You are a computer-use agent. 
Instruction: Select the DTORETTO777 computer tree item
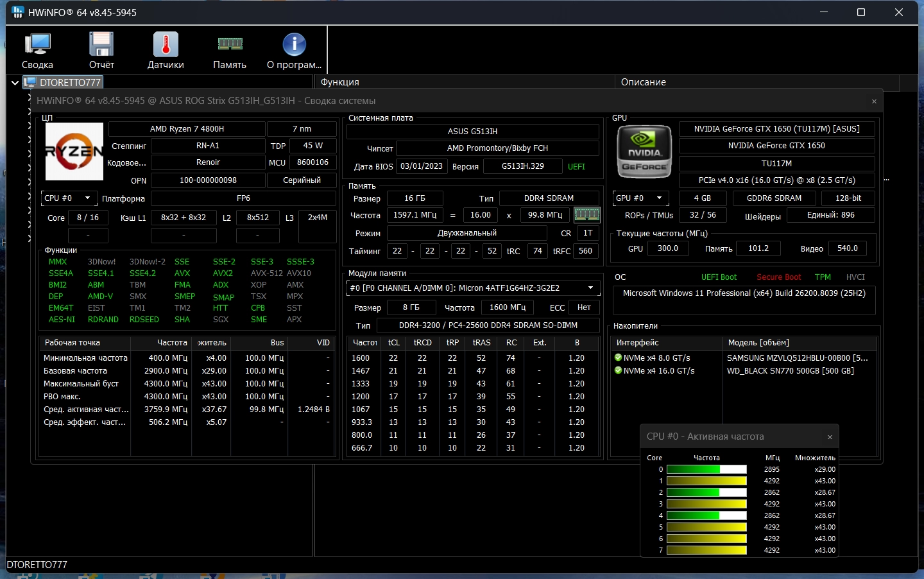[69, 83]
